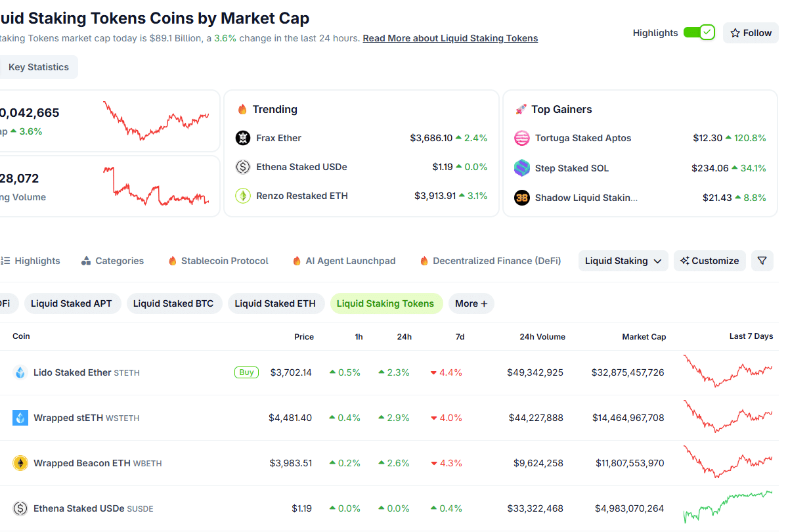Click the Tortuga Staked Aptos icon
The image size is (788, 532).
coord(522,138)
